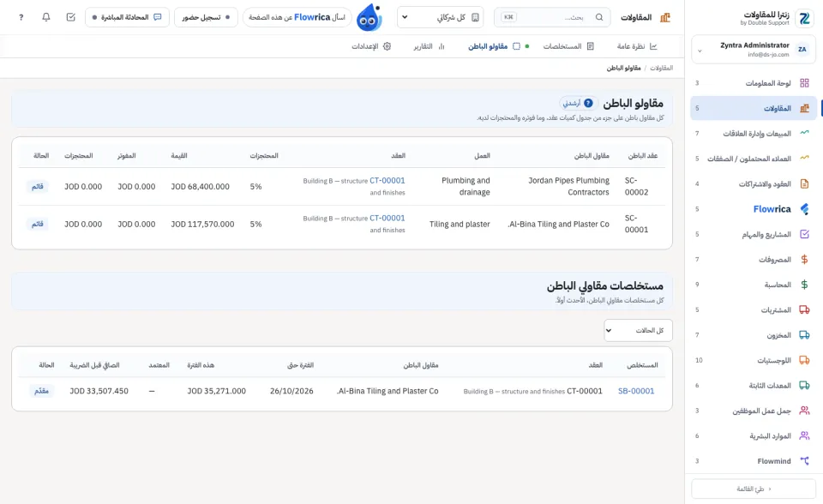Open the التقارير reports tab

click(x=429, y=46)
